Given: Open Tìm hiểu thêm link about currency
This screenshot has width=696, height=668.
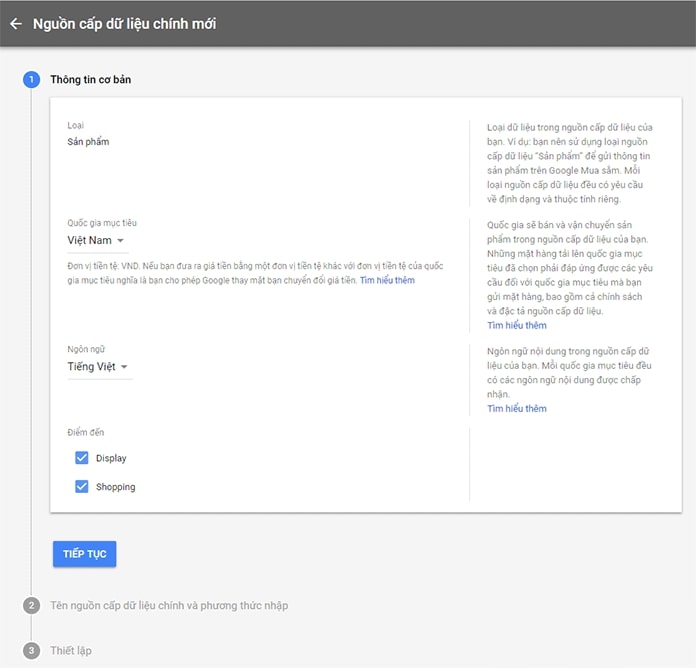Looking at the screenshot, I should coord(387,280).
